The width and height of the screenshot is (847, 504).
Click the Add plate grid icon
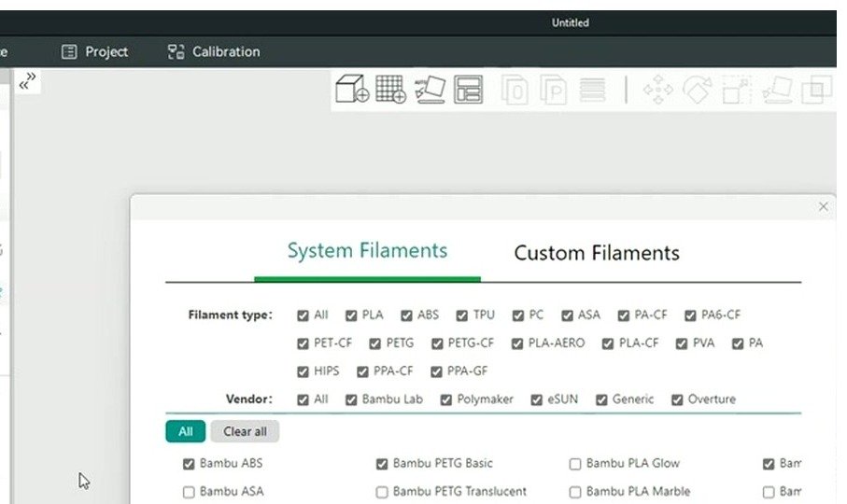(390, 89)
